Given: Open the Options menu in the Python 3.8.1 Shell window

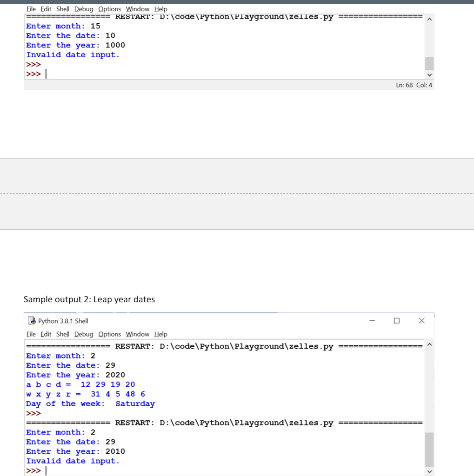Looking at the screenshot, I should (x=109, y=334).
